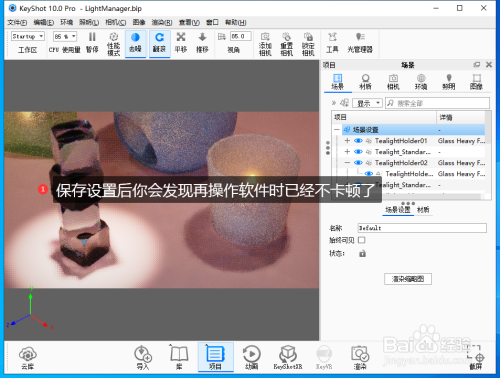The height and width of the screenshot is (378, 500).
Task: Open the Environment (环境) menu
Action: pyautogui.click(x=66, y=22)
